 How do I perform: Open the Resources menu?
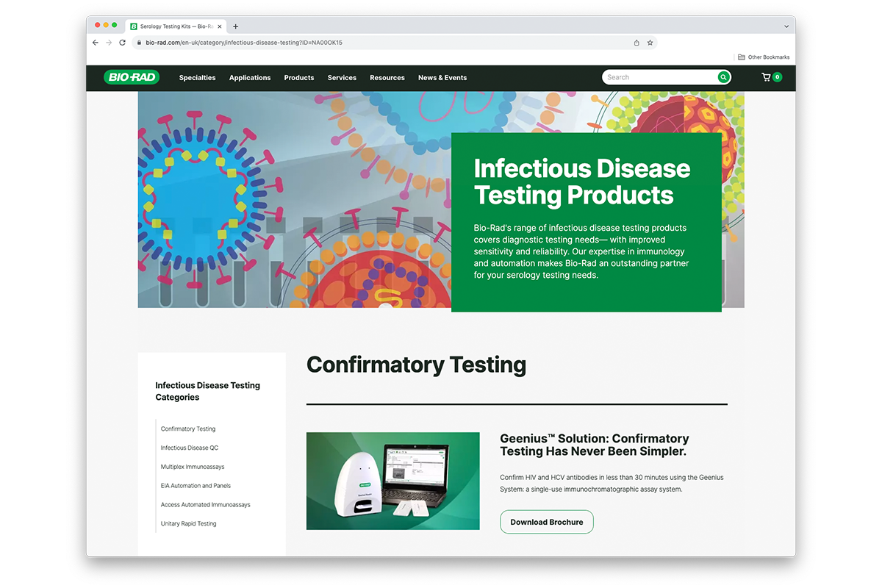coord(387,77)
